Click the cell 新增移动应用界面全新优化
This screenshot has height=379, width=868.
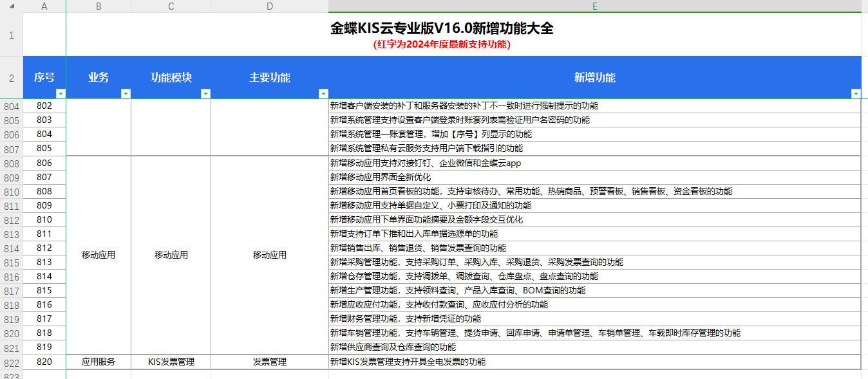click(595, 177)
